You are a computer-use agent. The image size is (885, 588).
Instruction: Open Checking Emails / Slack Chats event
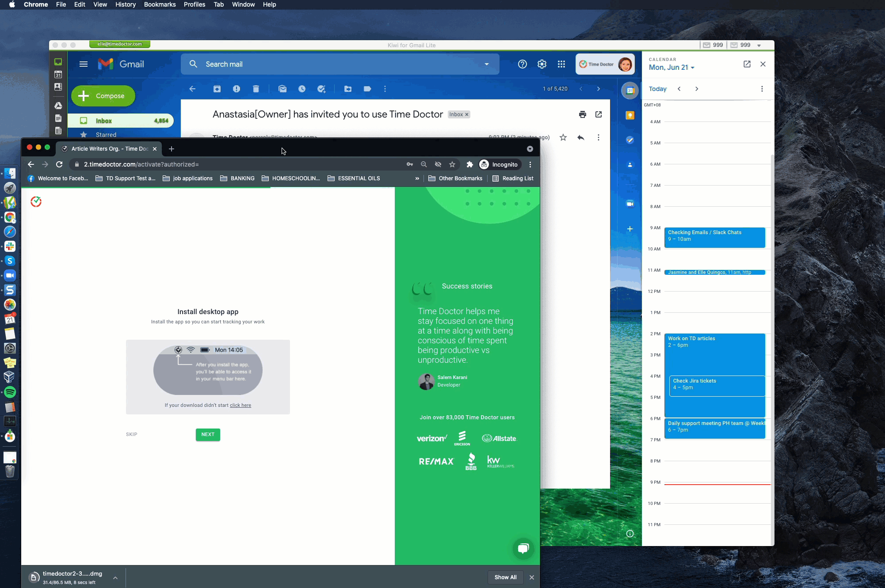click(x=715, y=238)
